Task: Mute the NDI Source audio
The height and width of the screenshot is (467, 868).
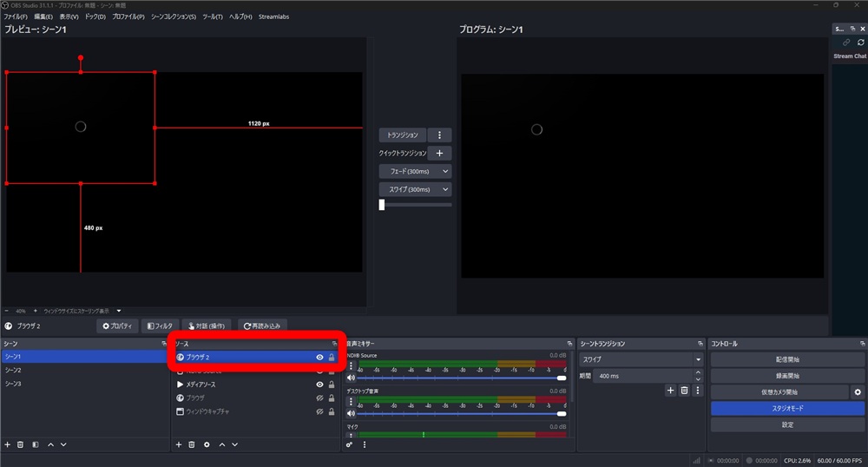Action: click(x=351, y=378)
